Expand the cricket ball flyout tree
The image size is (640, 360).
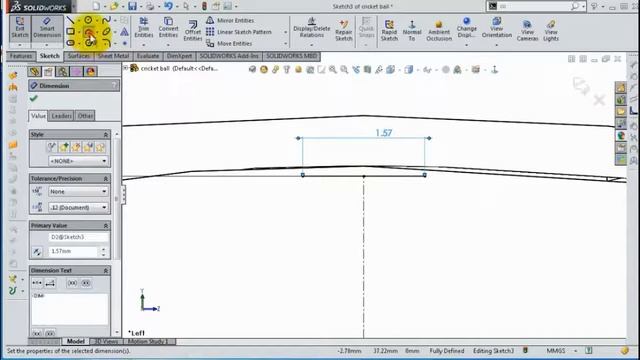click(125, 68)
